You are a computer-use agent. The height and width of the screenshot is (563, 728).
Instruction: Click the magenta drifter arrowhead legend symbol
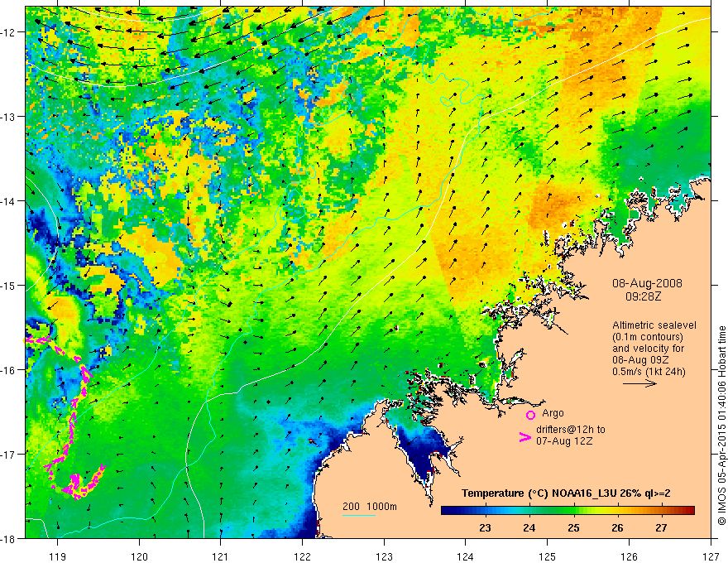pyautogui.click(x=524, y=437)
